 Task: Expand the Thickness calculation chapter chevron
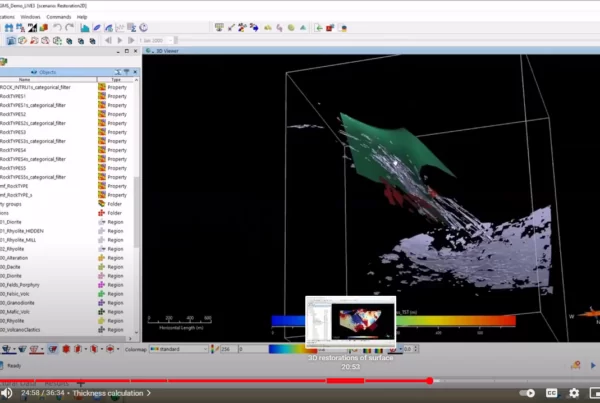coord(148,393)
